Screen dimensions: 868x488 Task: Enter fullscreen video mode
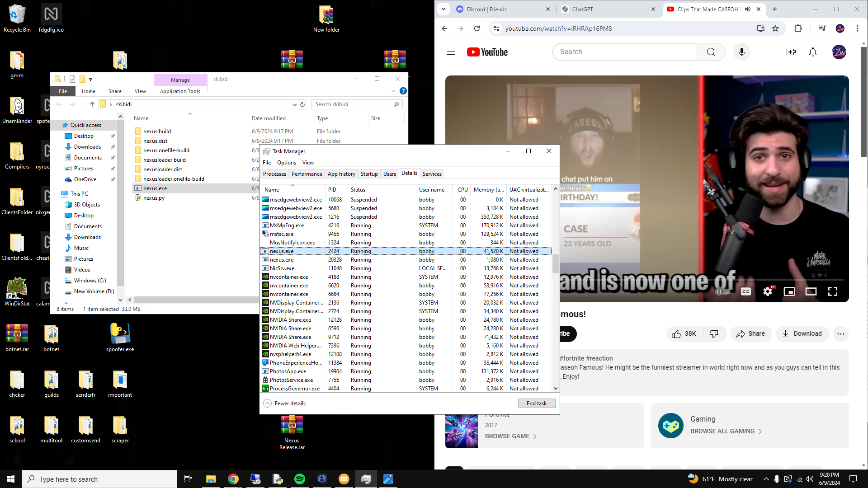(832, 291)
